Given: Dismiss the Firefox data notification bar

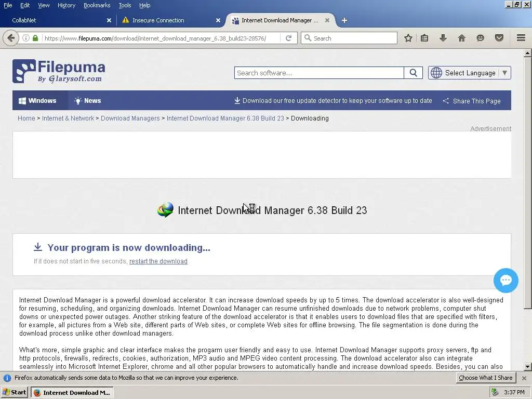Looking at the screenshot, I should (x=524, y=378).
